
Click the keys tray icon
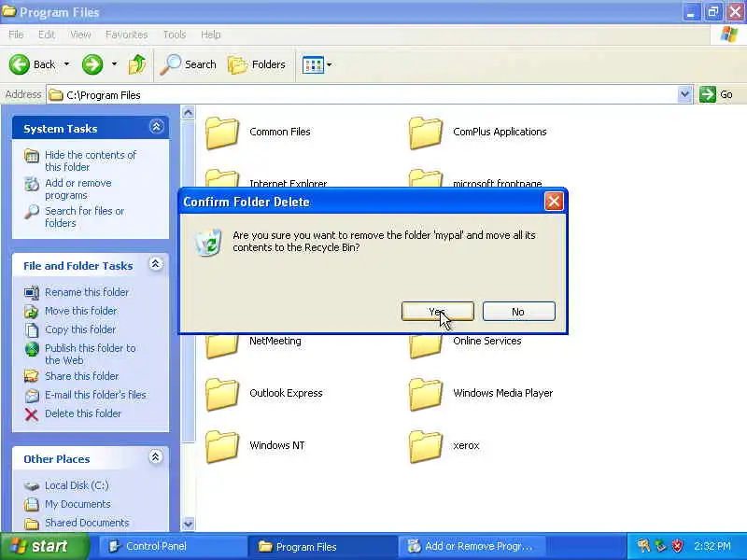click(643, 546)
